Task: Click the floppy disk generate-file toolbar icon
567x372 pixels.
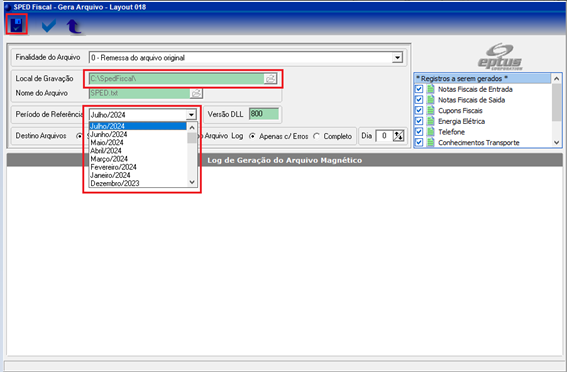Action: [x=17, y=25]
